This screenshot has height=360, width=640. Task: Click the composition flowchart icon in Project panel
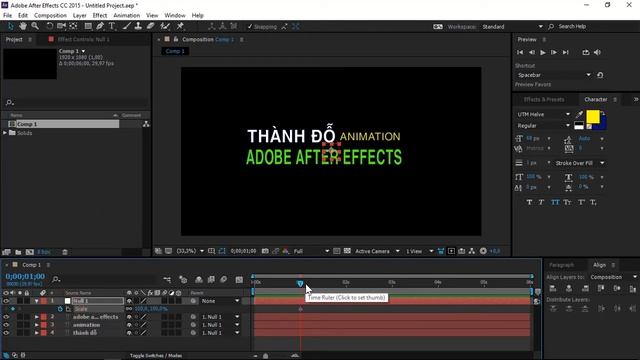point(146,124)
